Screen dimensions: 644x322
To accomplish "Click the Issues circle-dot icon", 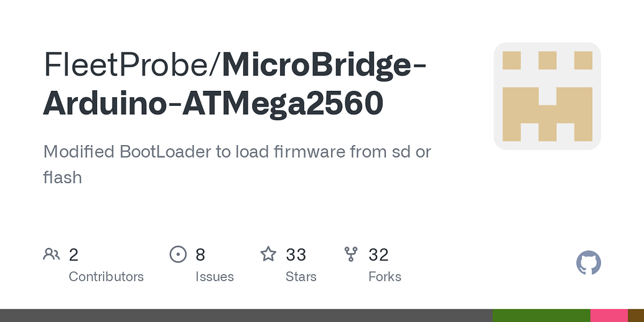I will (x=178, y=254).
